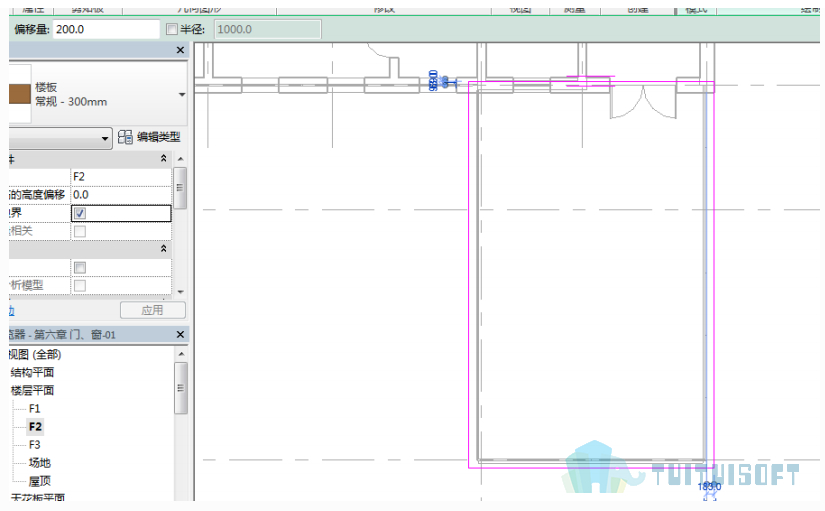Click the 应用 apply button
The height and width of the screenshot is (511, 825).
point(153,310)
